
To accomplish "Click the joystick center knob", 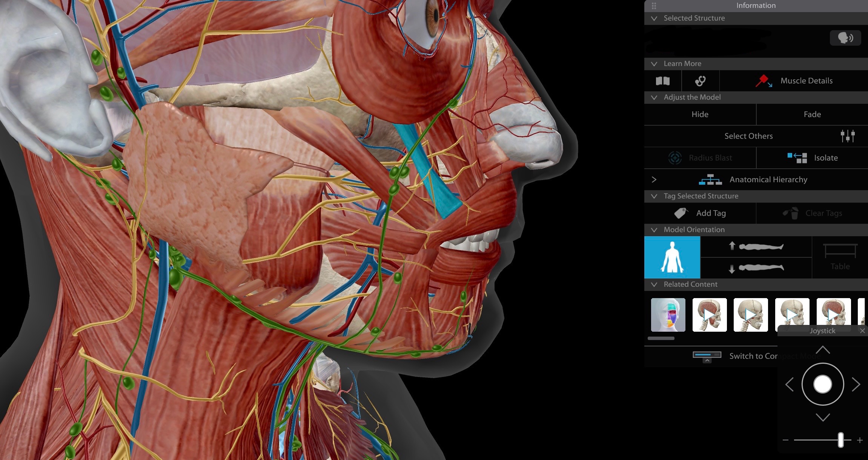I will click(x=823, y=385).
